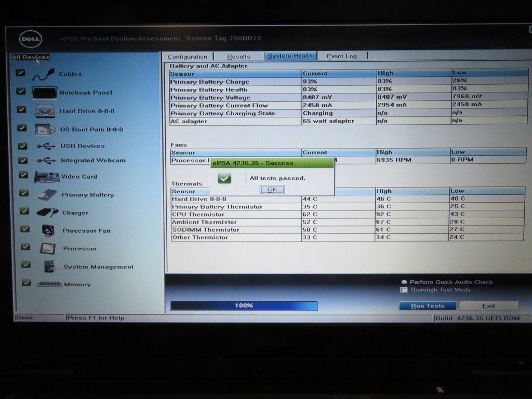Click the Hard Drive 0-0-0 icon
Screen dimensions: 532x399
click(x=45, y=111)
